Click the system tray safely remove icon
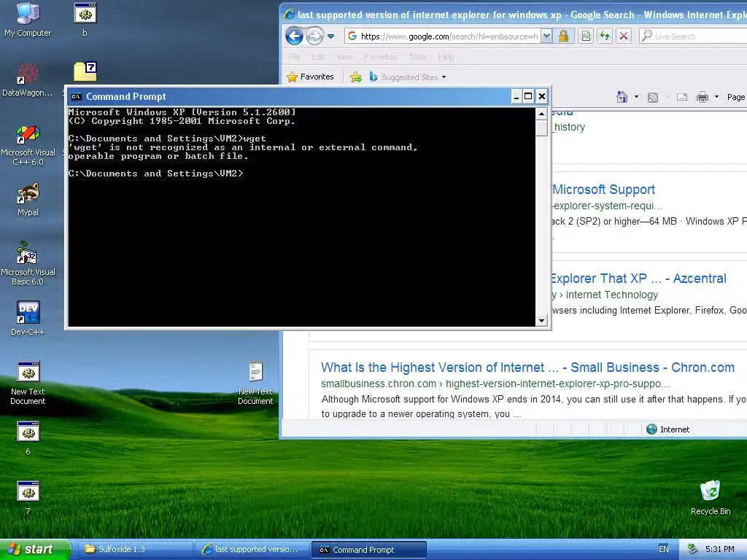 (x=693, y=550)
